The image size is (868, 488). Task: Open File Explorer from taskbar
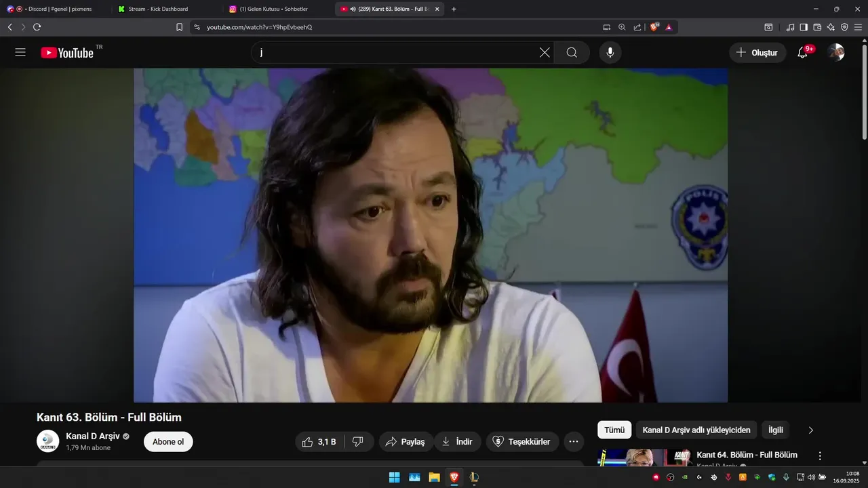coord(434,477)
